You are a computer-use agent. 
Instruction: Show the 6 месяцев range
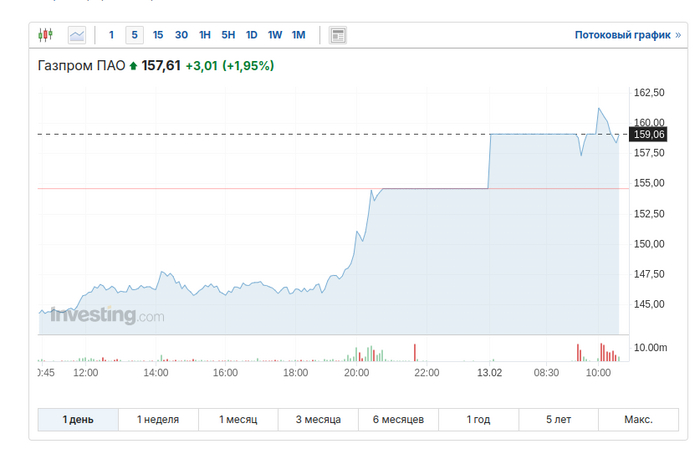pos(398,420)
